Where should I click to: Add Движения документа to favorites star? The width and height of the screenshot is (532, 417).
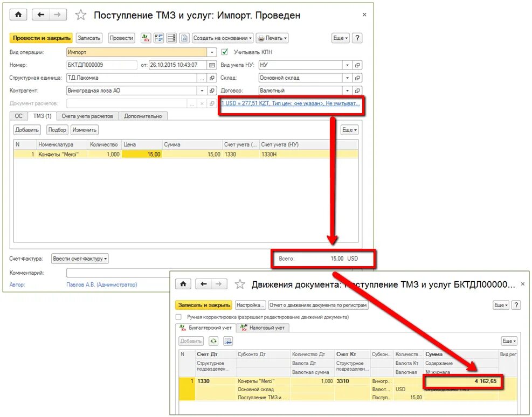(240, 284)
